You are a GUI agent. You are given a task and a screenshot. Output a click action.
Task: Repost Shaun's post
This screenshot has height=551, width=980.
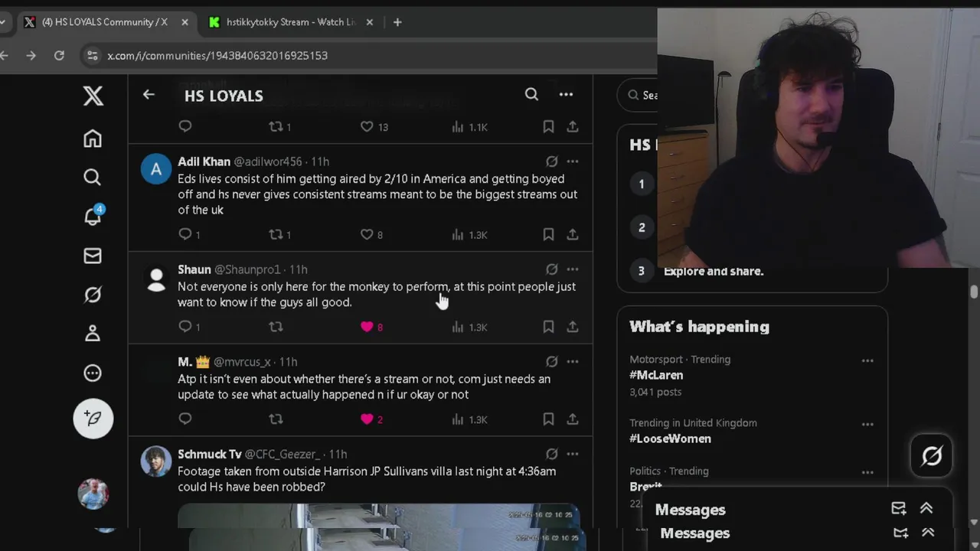[276, 327]
